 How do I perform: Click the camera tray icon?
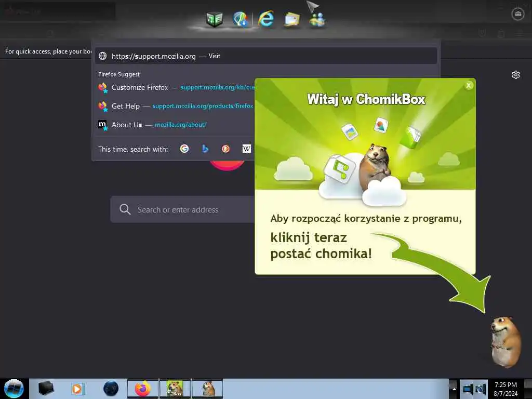[481, 389]
